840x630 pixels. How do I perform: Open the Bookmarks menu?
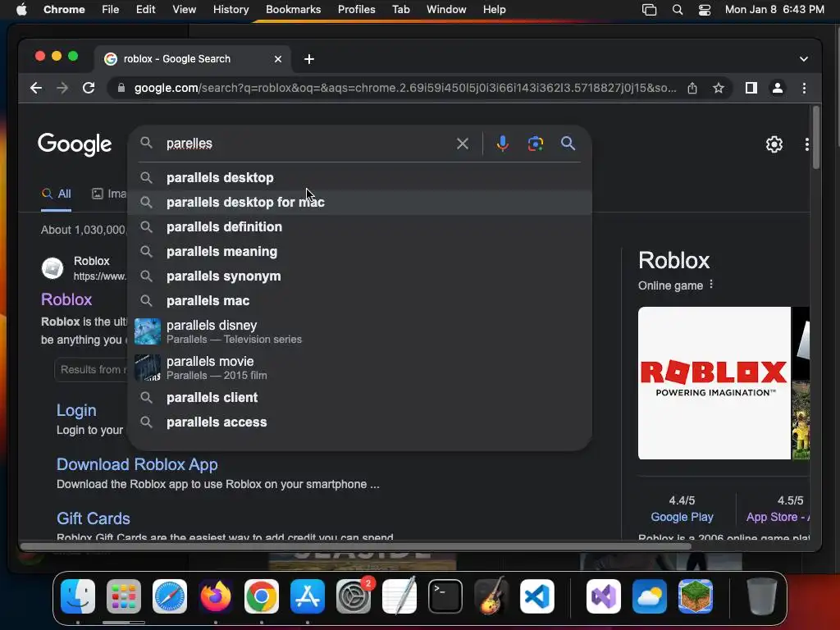click(293, 10)
